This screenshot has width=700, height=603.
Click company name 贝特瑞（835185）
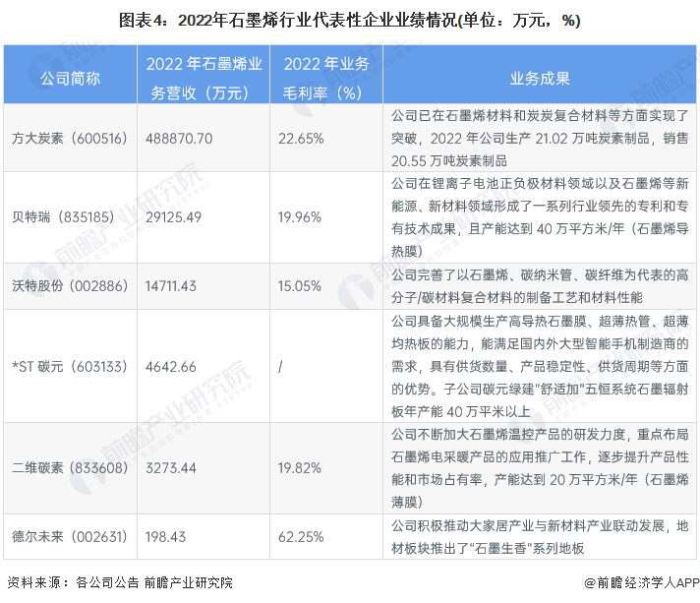(x=63, y=217)
